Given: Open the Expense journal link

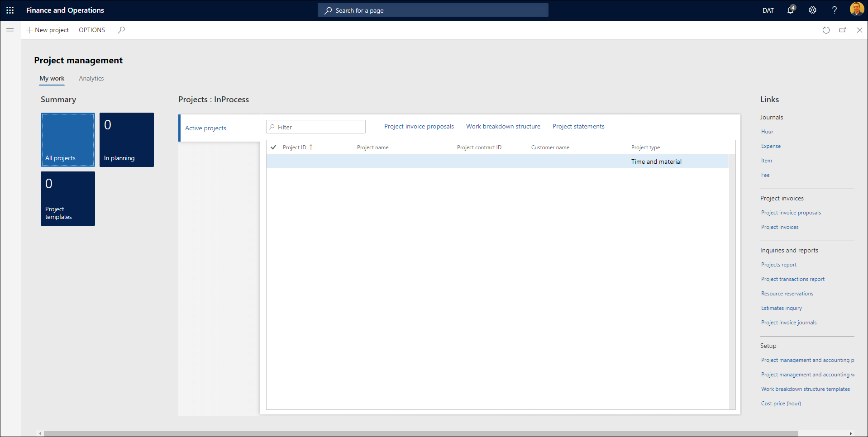Looking at the screenshot, I should tap(771, 146).
